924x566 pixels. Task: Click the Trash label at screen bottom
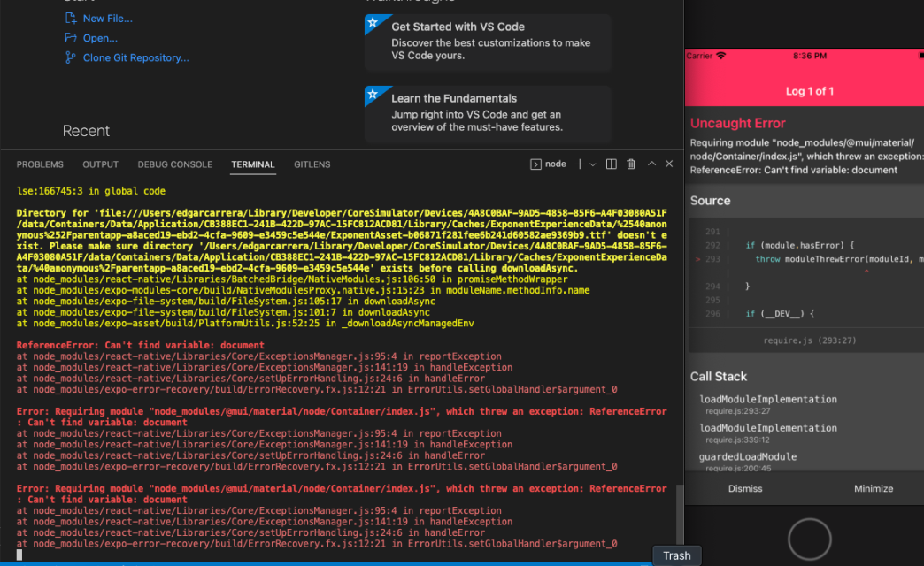coord(676,555)
